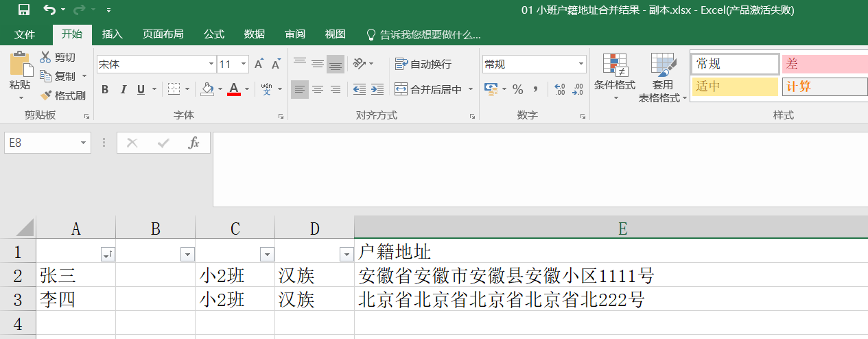Toggle Underline formatting
The width and height of the screenshot is (868, 339).
(x=141, y=89)
